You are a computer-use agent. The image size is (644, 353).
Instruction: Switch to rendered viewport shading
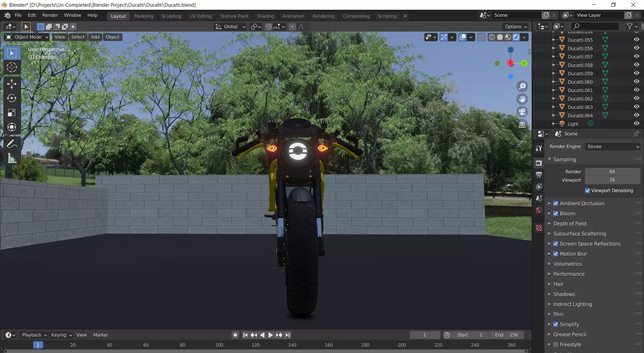(516, 37)
